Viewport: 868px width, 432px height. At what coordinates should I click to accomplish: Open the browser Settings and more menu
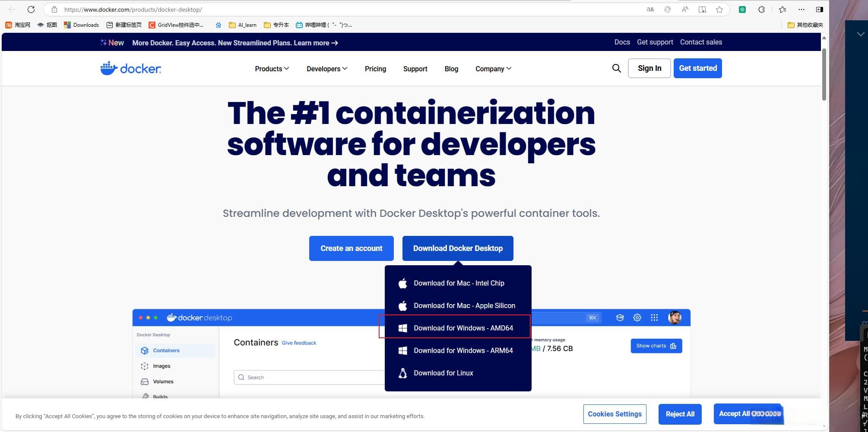(x=801, y=9)
